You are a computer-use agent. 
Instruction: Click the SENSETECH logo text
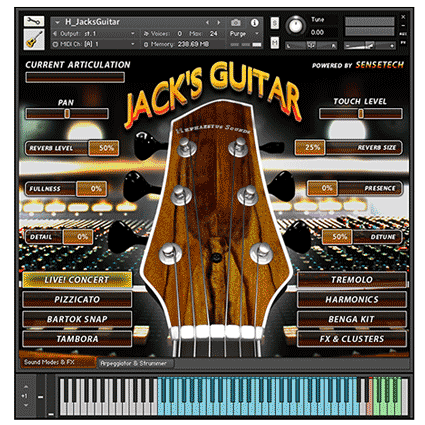point(380,65)
